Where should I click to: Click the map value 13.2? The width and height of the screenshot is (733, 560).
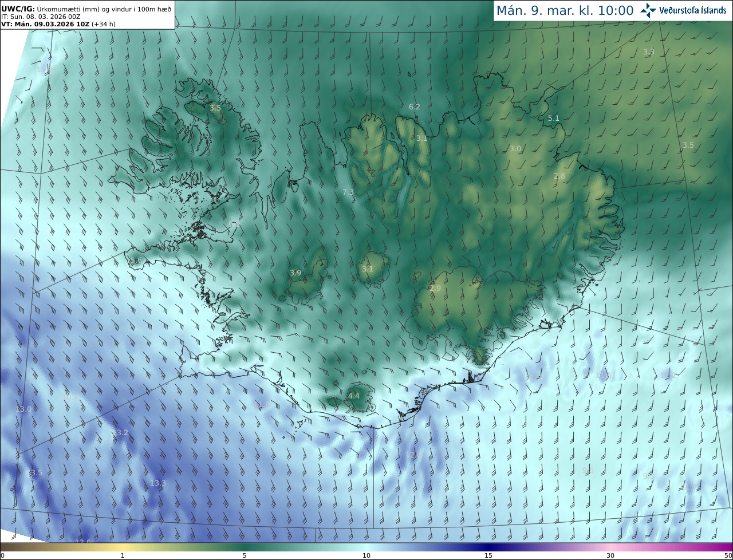[120, 433]
